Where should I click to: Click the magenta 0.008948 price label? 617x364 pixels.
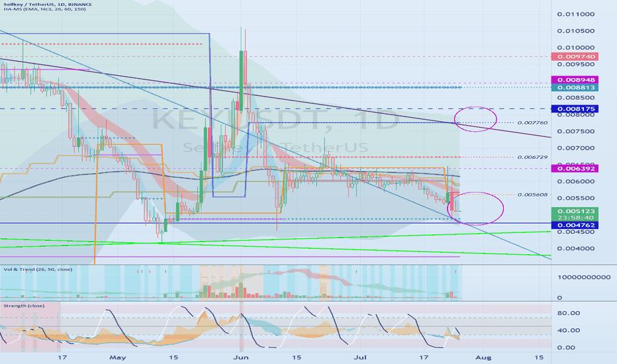[x=575, y=80]
